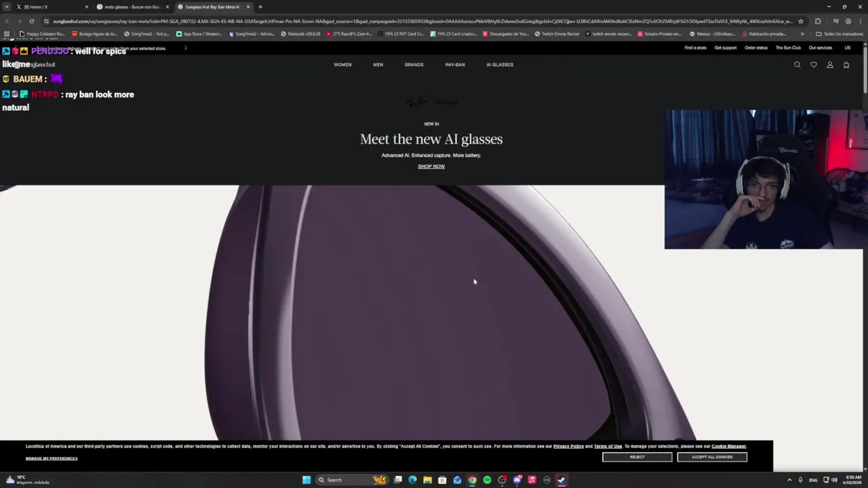Open the account profile icon
The width and height of the screenshot is (868, 488).
[x=830, y=65]
